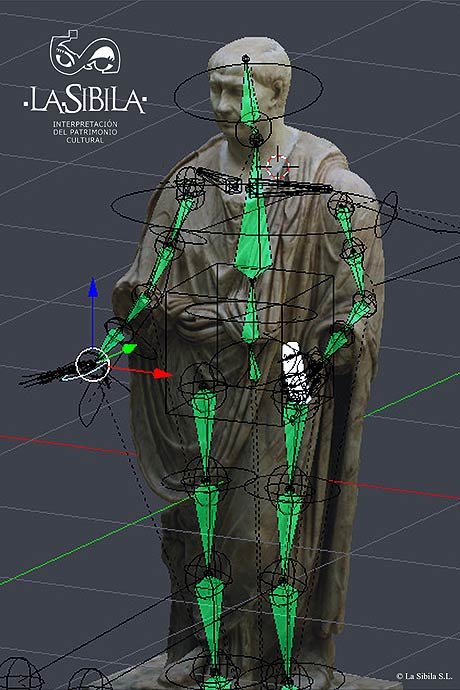Select the thigh bone below the white hand
This screenshot has width=460, height=690.
294,442
